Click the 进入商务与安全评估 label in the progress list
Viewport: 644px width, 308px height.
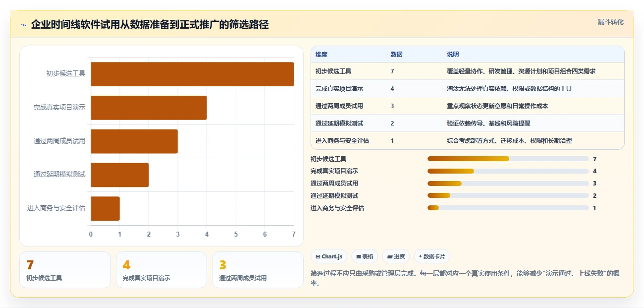point(337,208)
